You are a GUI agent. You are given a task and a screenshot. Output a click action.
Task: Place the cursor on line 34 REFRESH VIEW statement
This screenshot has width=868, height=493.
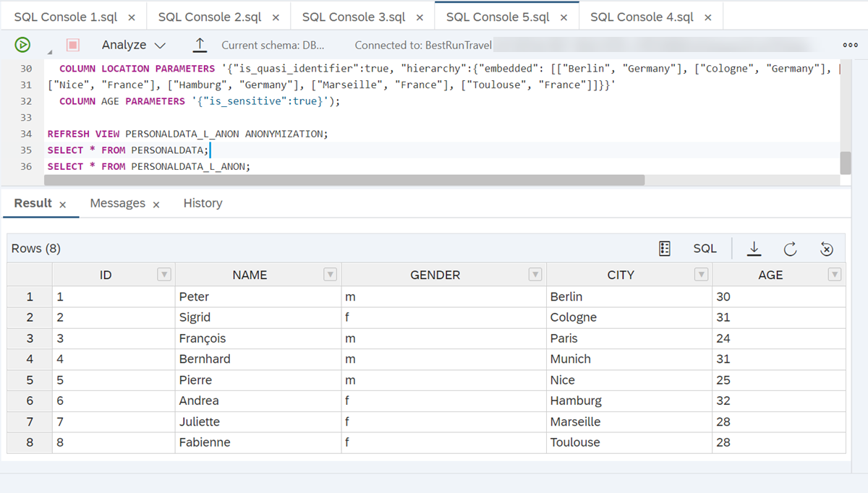pos(187,134)
